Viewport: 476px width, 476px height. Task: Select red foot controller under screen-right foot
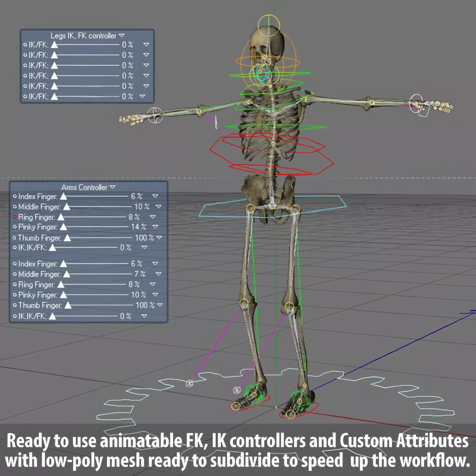pyautogui.click(x=299, y=411)
